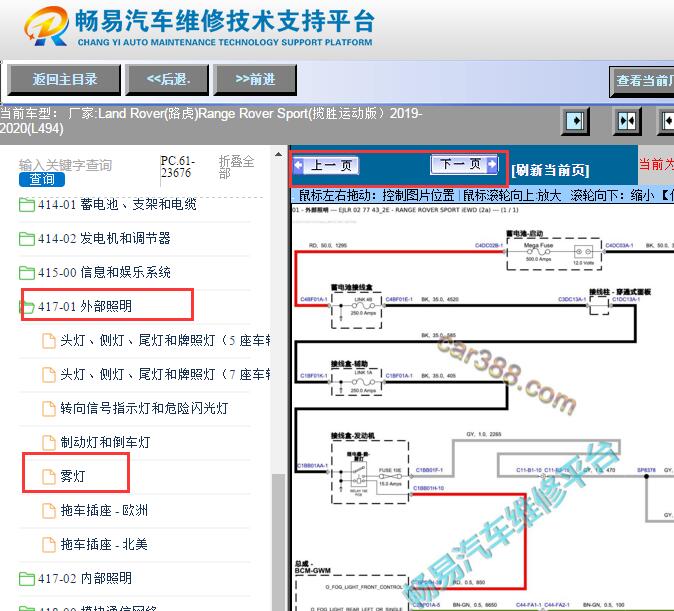Viewport: 674px width, 611px height.
Task: Click the 总成 - BCM-GWM label in diagram
Action: coord(312,567)
